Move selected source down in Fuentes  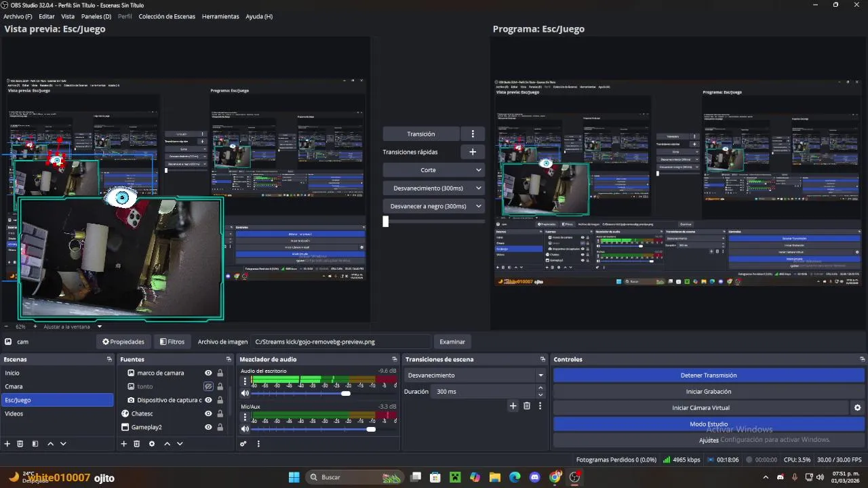(x=180, y=444)
